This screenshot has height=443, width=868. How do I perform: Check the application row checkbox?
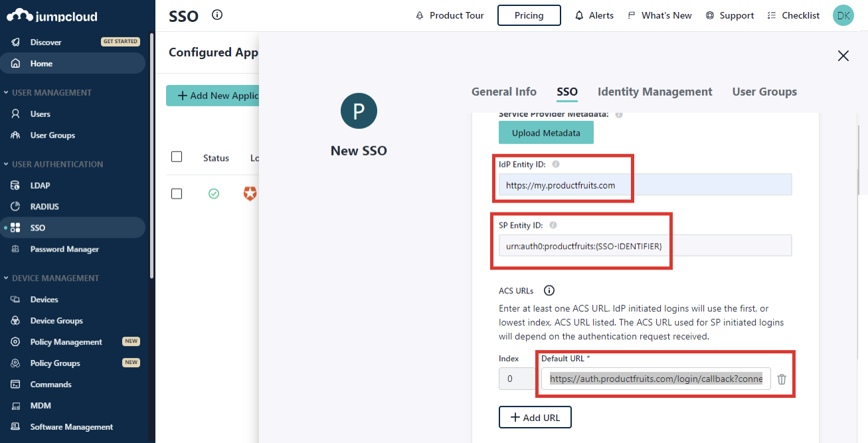(x=176, y=193)
